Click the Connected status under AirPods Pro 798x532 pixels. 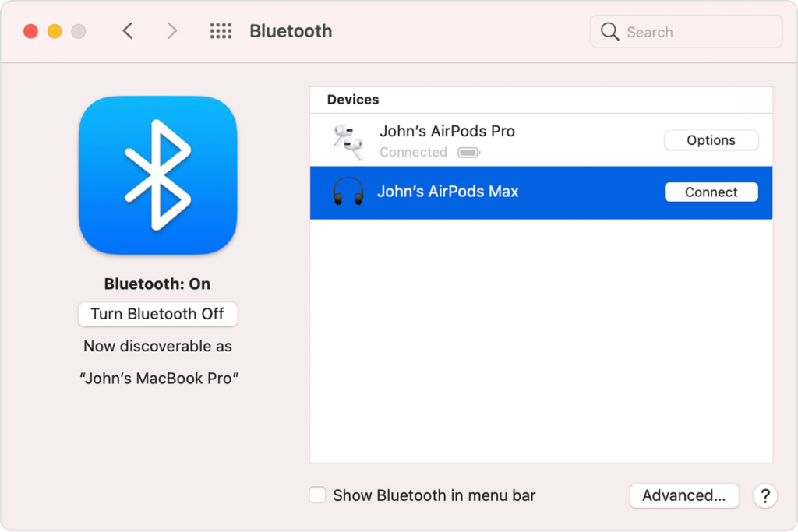tap(413, 153)
